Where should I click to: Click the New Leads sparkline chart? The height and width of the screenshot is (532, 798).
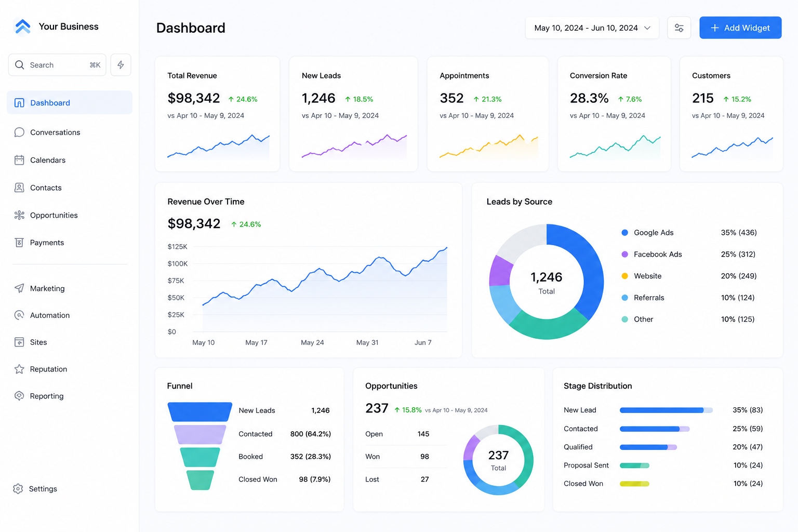pos(354,147)
